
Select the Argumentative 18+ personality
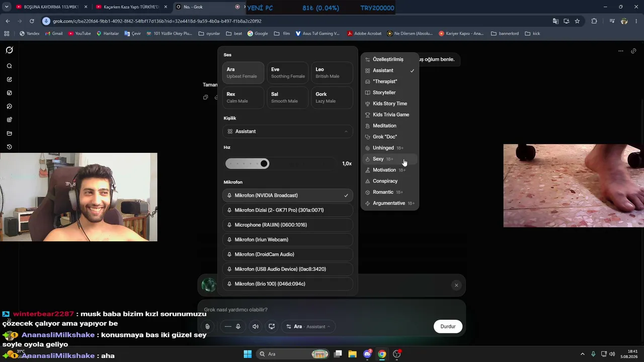click(390, 203)
